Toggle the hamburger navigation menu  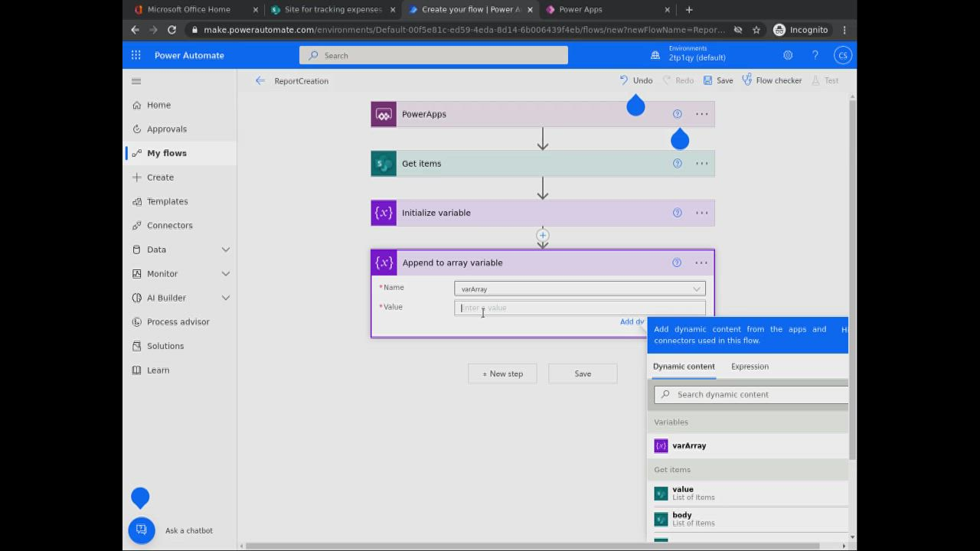[136, 81]
